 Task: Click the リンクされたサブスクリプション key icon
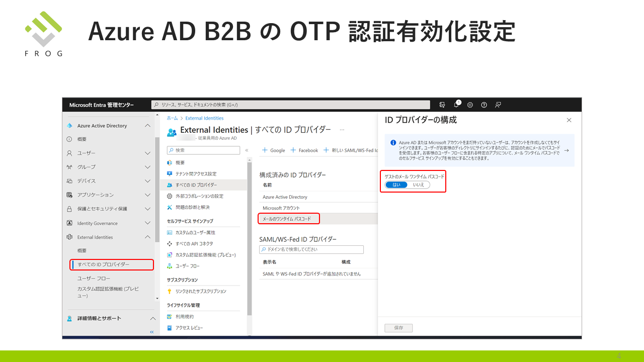pyautogui.click(x=170, y=292)
